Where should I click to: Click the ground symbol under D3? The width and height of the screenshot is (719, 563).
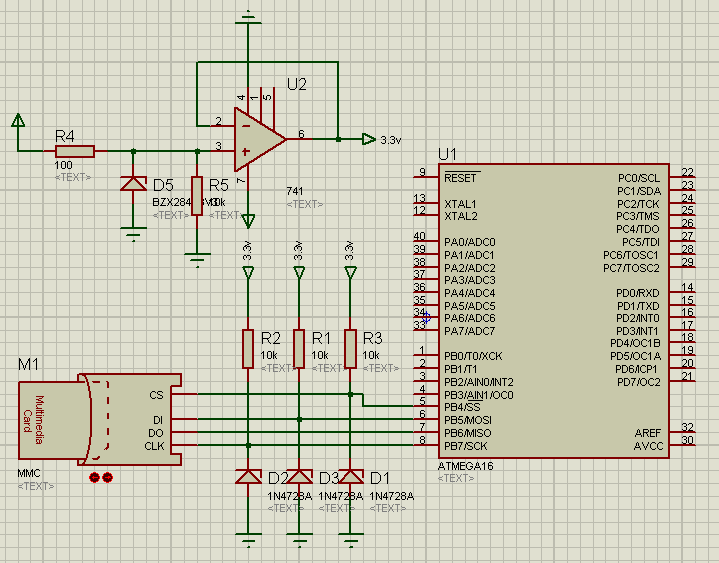299,541
